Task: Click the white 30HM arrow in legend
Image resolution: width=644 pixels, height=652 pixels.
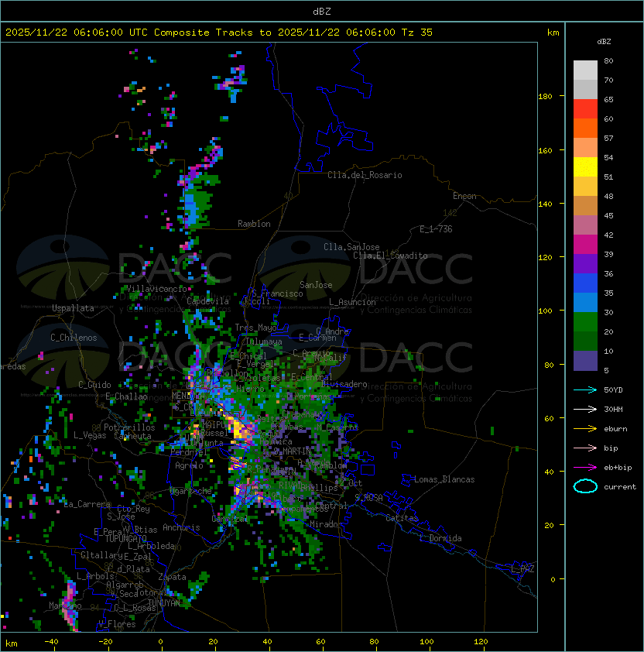Action: [x=585, y=409]
